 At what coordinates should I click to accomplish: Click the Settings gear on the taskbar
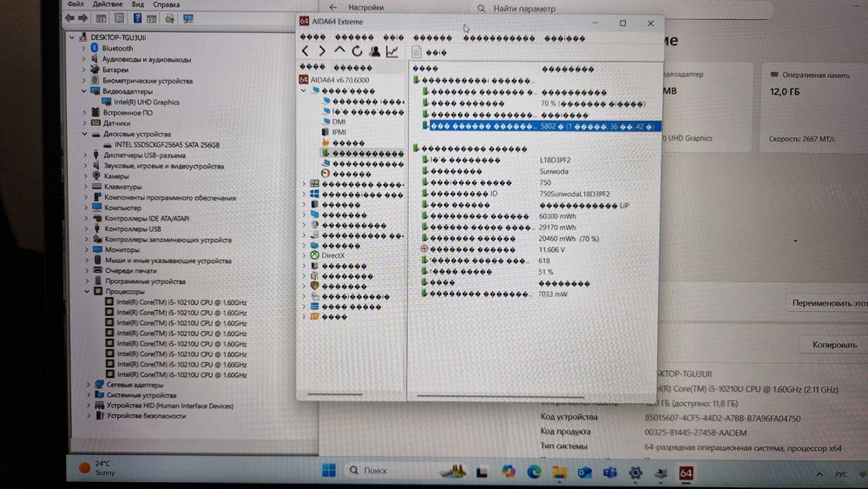click(635, 472)
